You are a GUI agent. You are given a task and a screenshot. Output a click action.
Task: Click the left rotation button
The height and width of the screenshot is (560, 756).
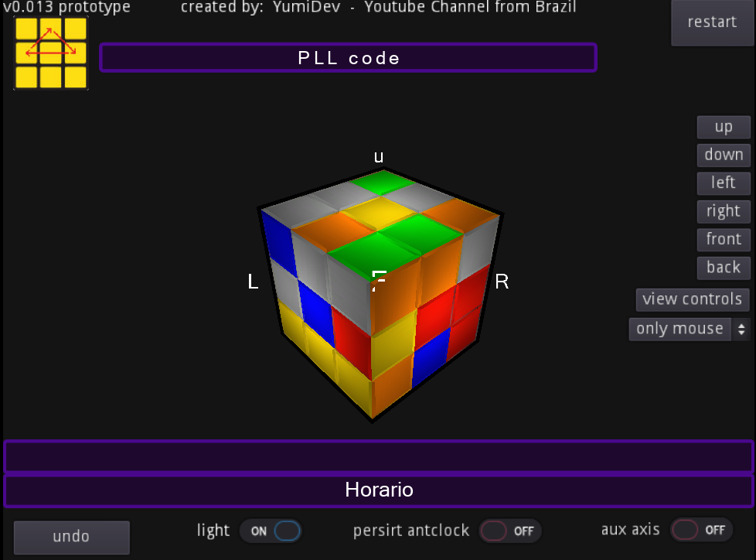point(723,183)
